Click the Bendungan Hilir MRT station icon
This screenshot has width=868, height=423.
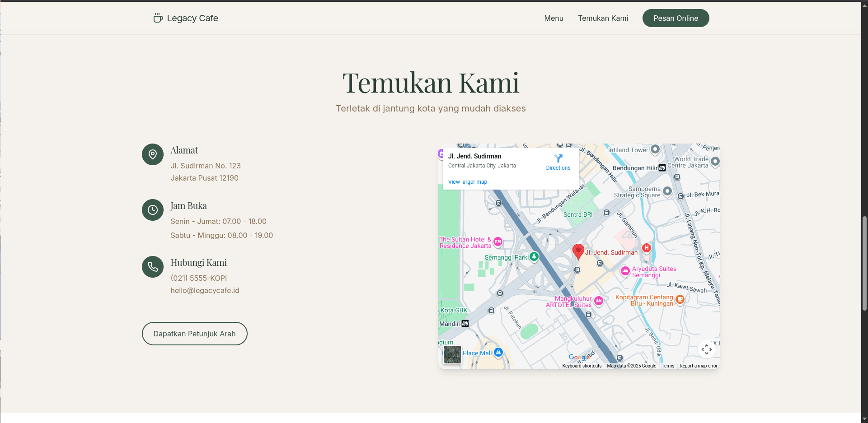(662, 168)
